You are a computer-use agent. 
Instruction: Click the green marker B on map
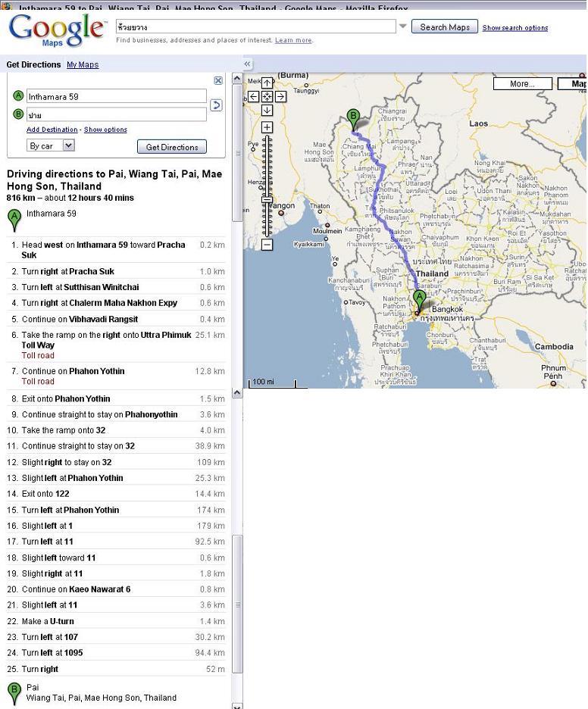pos(353,120)
